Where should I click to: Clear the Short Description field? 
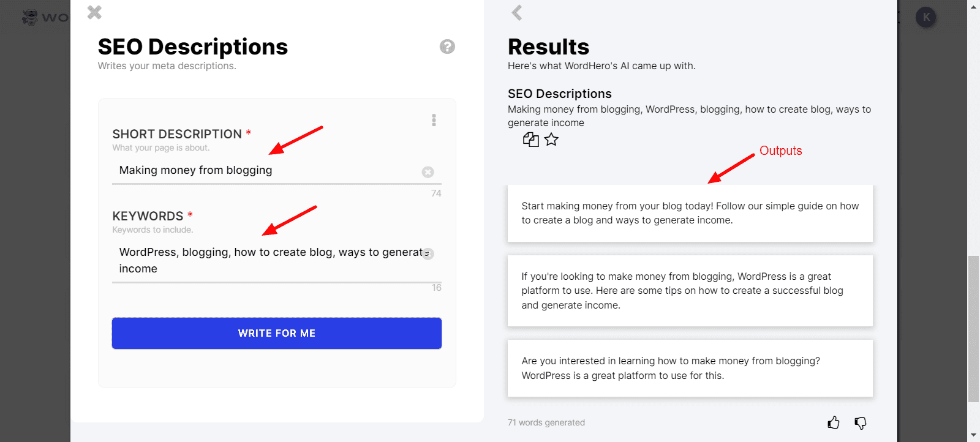tap(428, 172)
